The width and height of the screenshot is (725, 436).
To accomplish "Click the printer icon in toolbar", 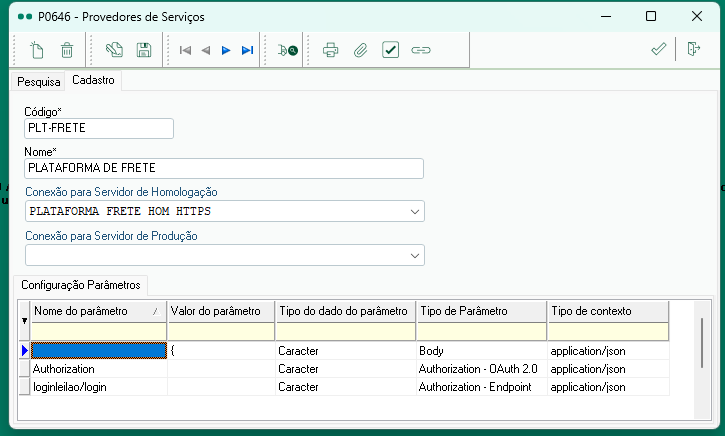I will pos(331,49).
